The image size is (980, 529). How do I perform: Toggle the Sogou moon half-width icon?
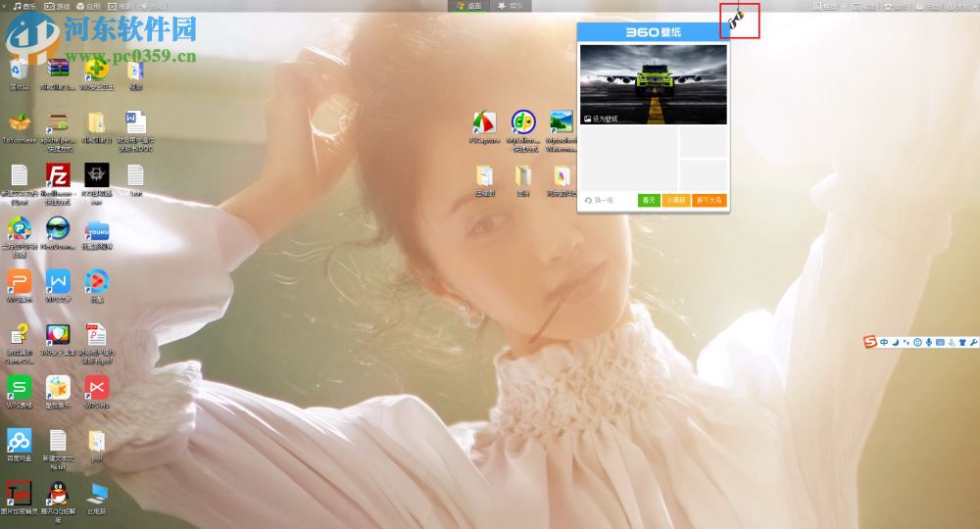pos(895,342)
